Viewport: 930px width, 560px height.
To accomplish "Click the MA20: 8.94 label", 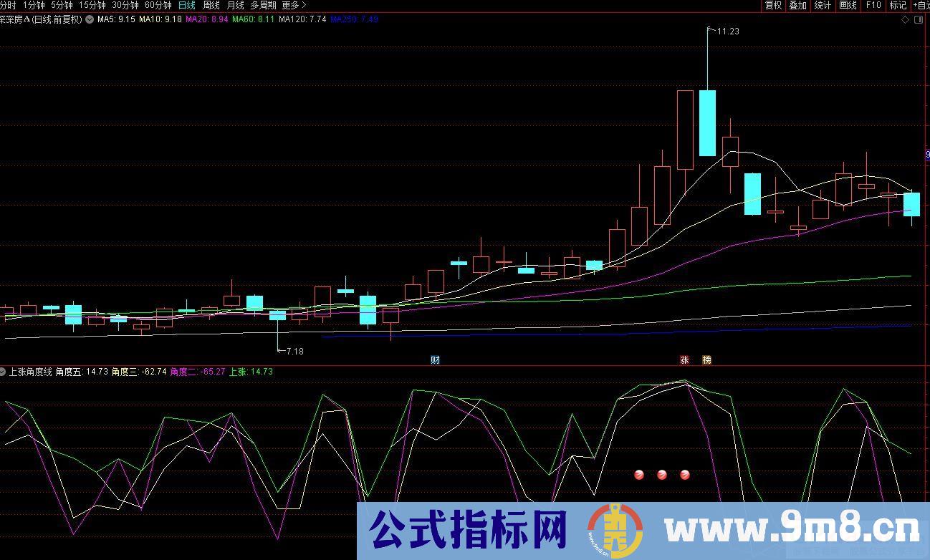I will tap(207, 19).
